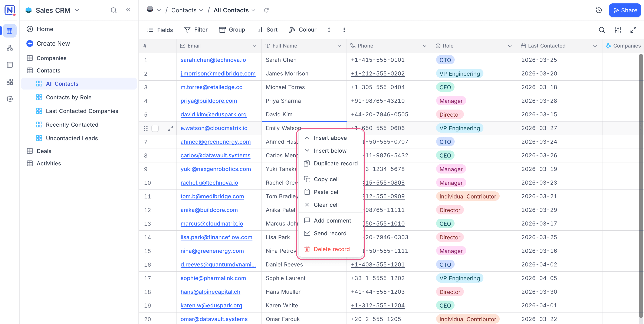This screenshot has height=324, width=644.
Task: Open the Last Contacted column dropdown arrow
Action: coord(595,46)
